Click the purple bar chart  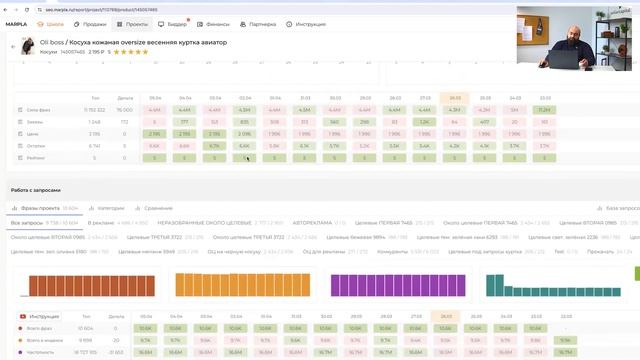pyautogui.click(x=398, y=285)
